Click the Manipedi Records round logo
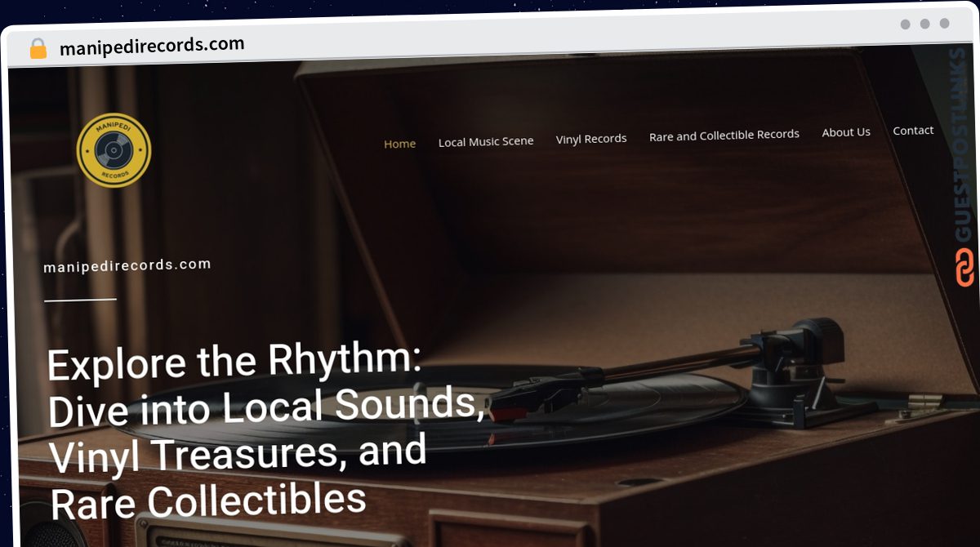Screen dimensions: 980x547 (114, 150)
